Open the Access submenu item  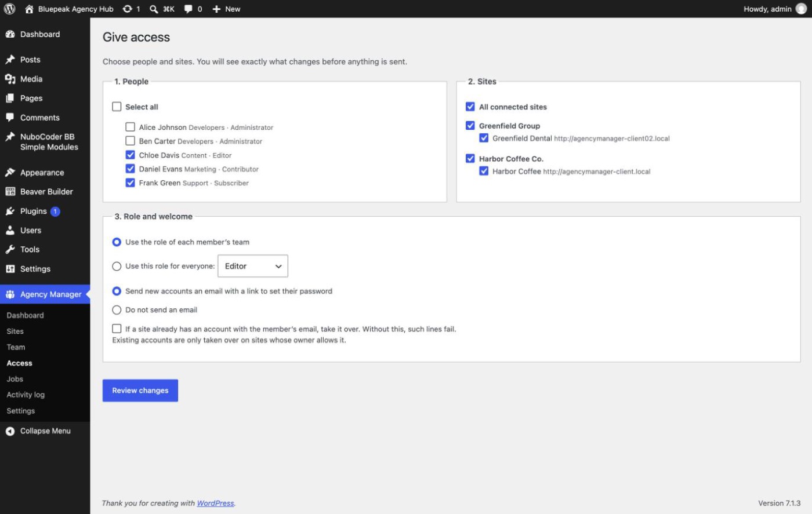click(x=19, y=363)
